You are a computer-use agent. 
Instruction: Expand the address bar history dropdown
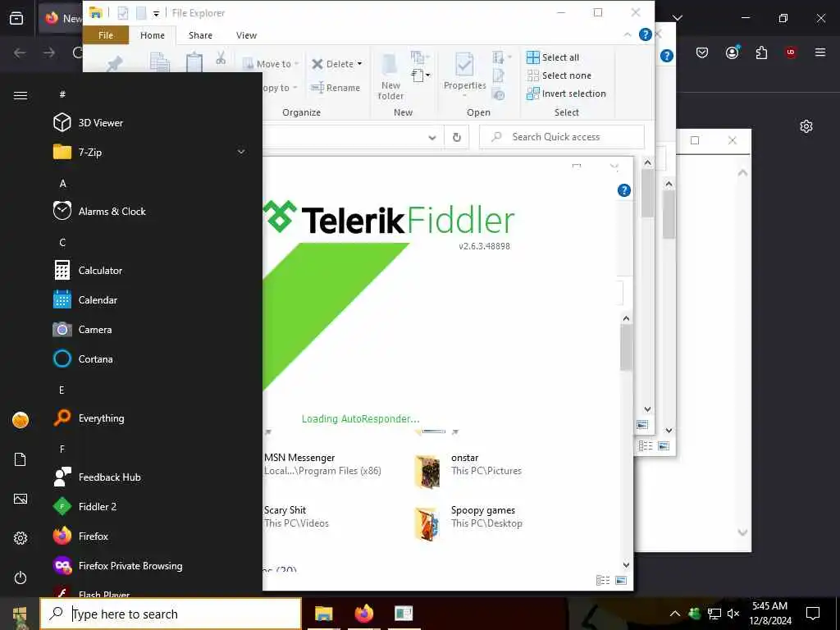click(x=431, y=137)
